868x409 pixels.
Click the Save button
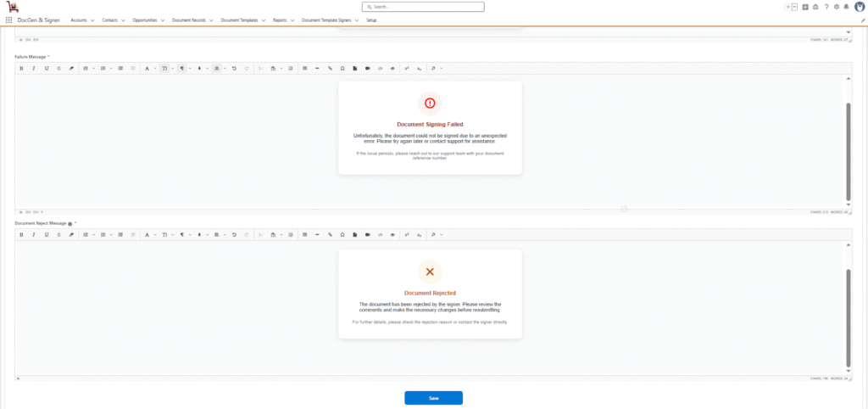[433, 398]
